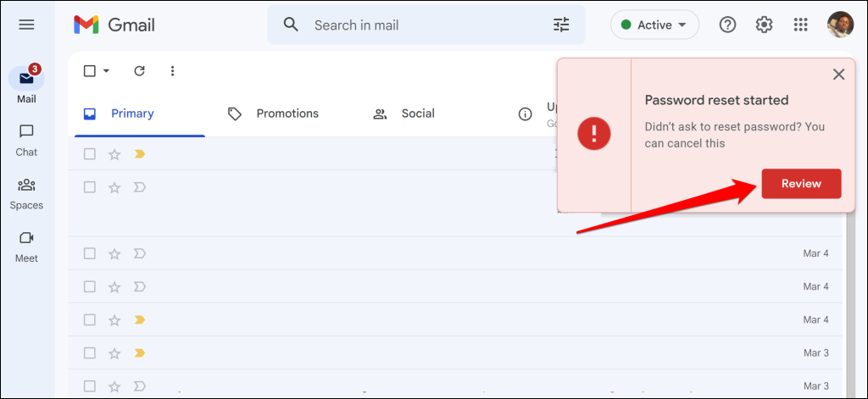Show search options filter icon
The image size is (868, 399).
tap(561, 25)
